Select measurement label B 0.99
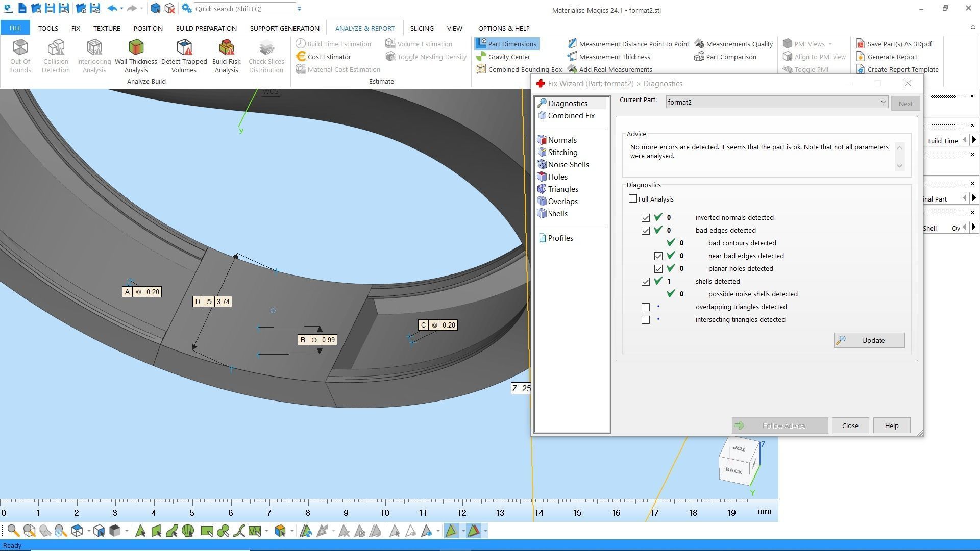 pos(317,340)
